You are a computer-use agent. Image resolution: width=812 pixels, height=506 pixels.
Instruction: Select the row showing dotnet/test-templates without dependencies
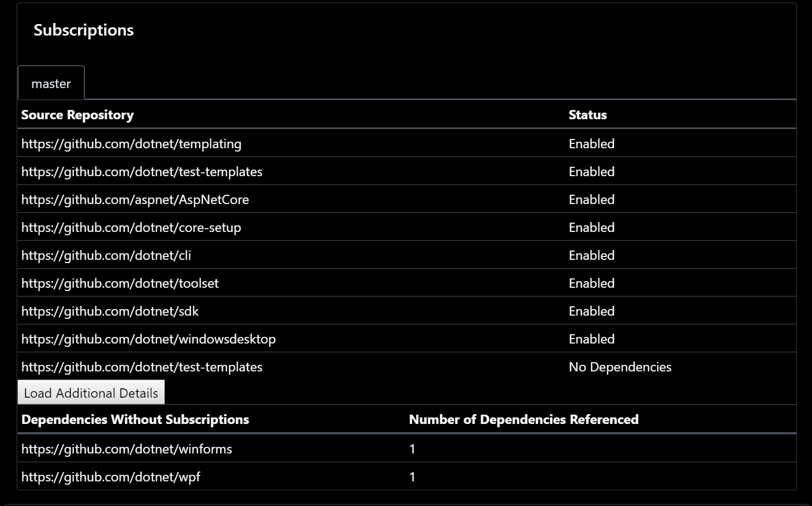tap(141, 367)
